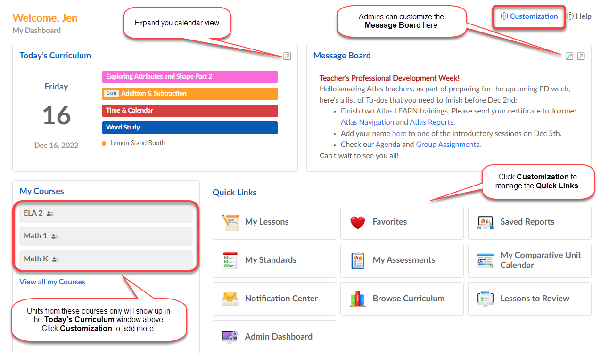Open Browse Curriculum quick link label
The image size is (609, 364).
(409, 299)
